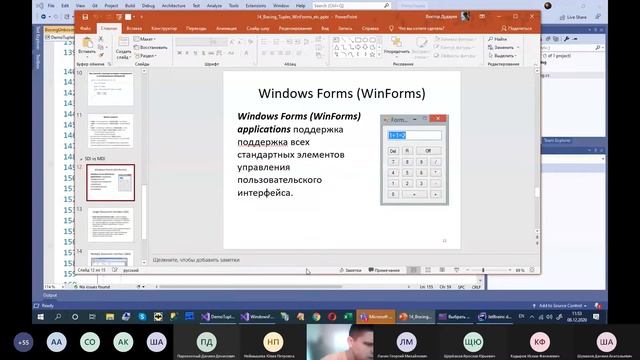The height and width of the screenshot is (360, 640).
Task: Toggle Заметки notes pane button
Action: tap(350, 270)
